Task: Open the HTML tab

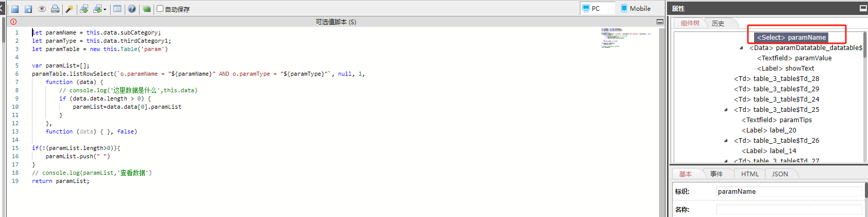Action: 750,174
